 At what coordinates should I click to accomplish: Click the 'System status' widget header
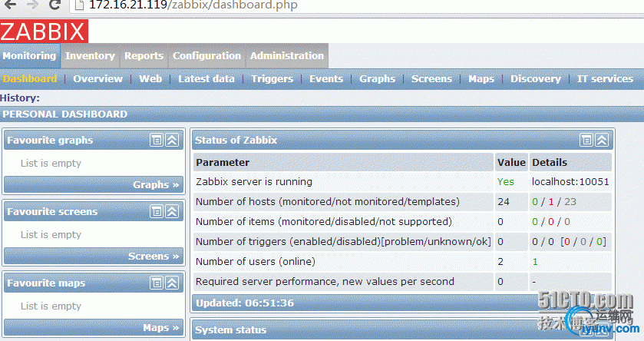402,330
